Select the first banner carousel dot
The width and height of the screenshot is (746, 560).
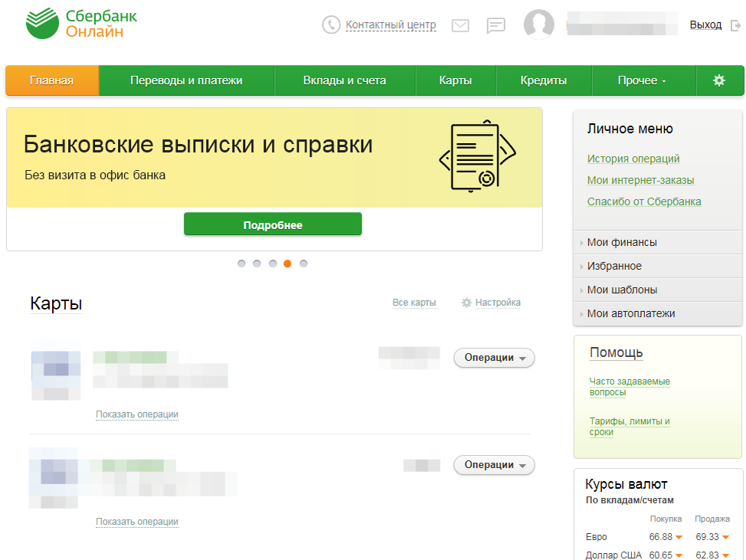pyautogui.click(x=241, y=264)
